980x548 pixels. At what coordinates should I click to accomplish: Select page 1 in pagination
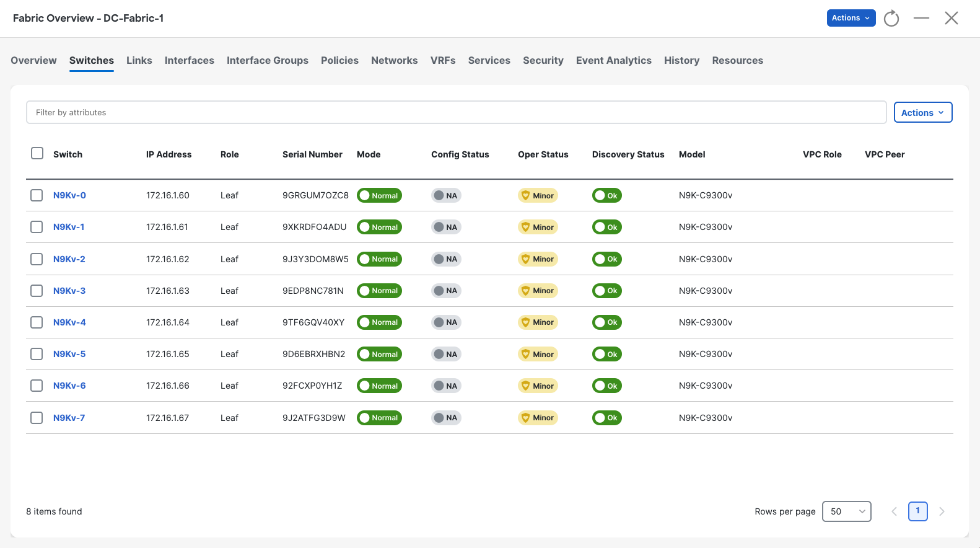(918, 511)
